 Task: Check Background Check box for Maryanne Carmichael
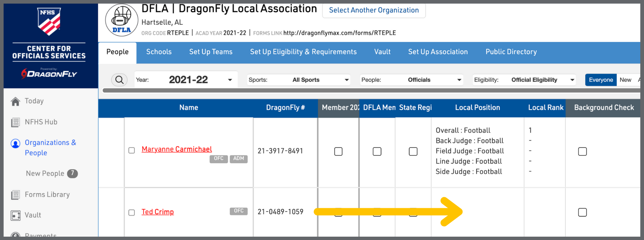pyautogui.click(x=582, y=152)
